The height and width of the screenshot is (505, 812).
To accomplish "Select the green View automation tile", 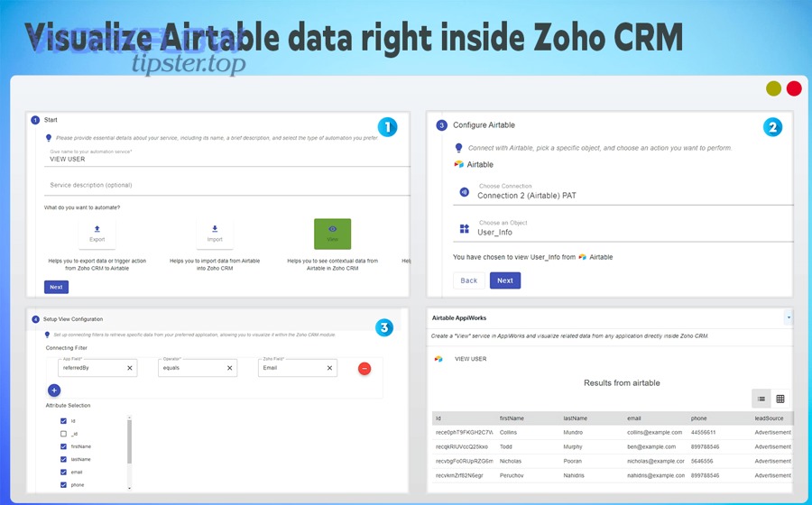I will (x=332, y=234).
